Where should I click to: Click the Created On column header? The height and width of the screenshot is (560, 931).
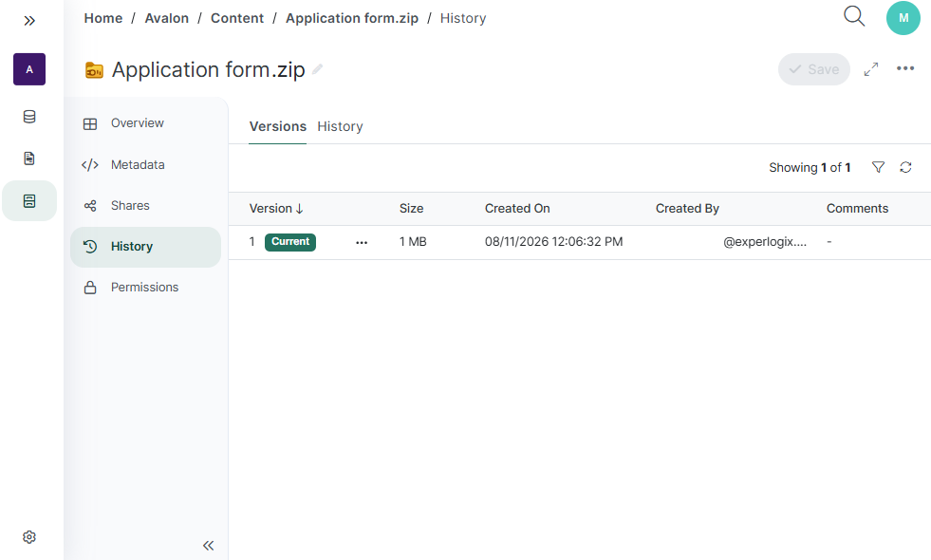click(517, 209)
